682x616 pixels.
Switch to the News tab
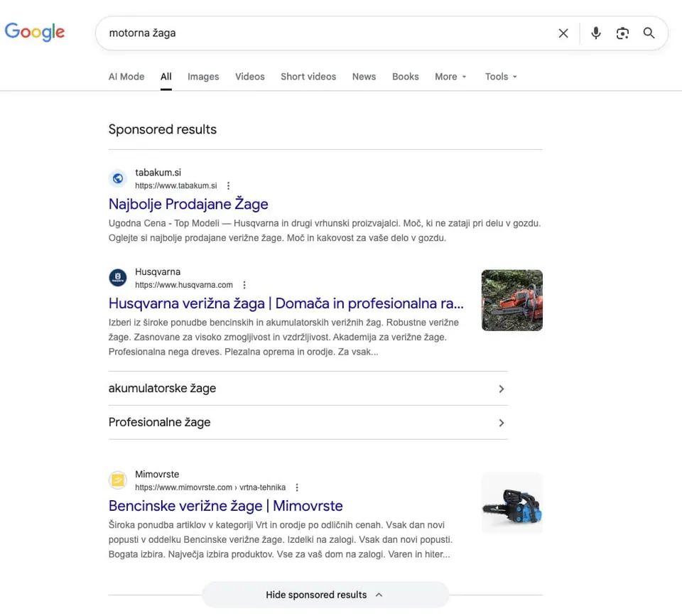coord(364,77)
